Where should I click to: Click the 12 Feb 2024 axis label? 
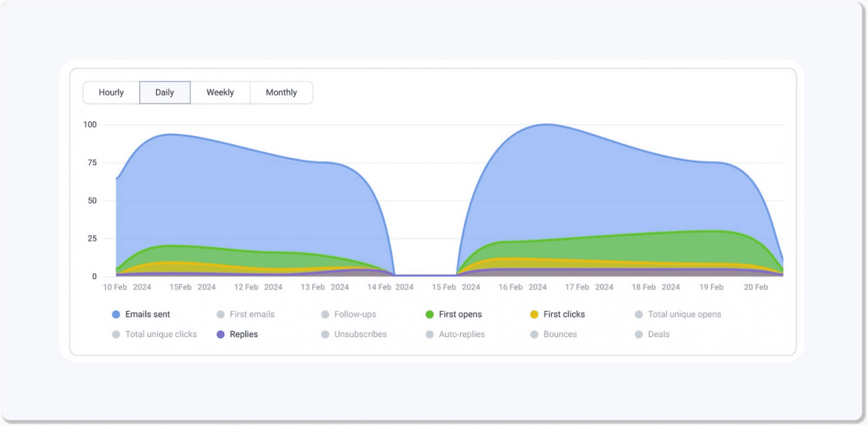(x=258, y=287)
